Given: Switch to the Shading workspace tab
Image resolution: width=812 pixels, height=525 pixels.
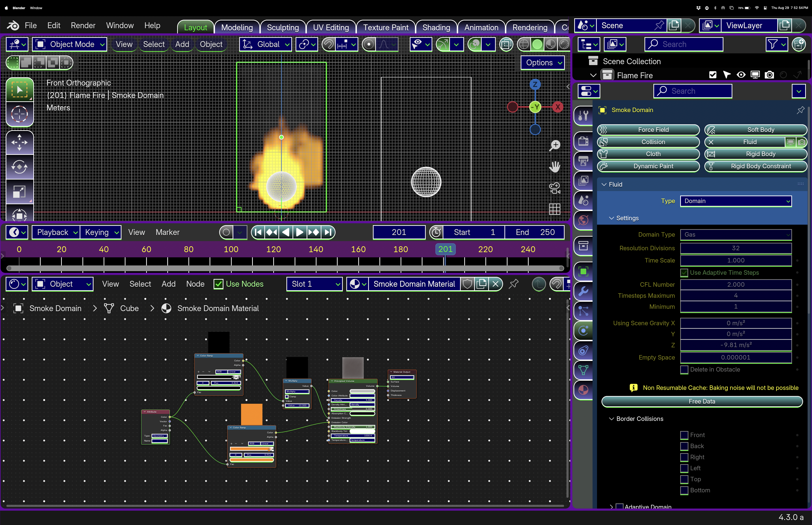Looking at the screenshot, I should tap(436, 27).
